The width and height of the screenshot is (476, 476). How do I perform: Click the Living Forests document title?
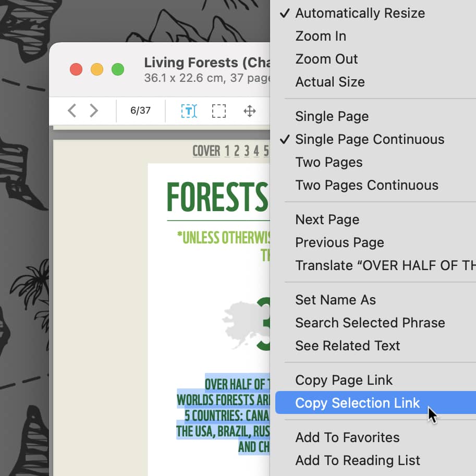(x=207, y=63)
